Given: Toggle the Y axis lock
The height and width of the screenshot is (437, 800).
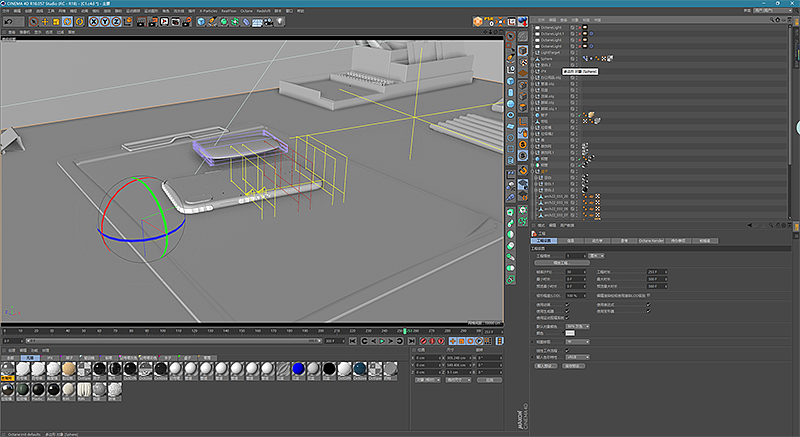Looking at the screenshot, I should (105, 21).
